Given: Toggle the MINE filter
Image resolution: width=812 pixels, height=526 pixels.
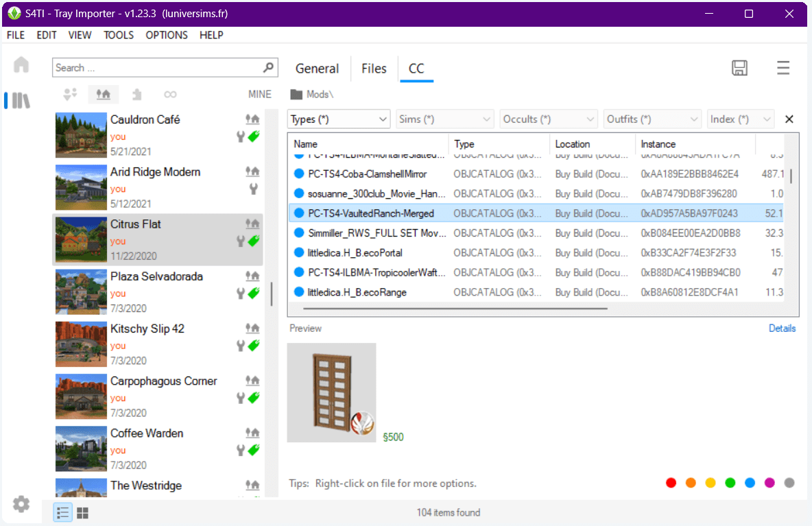Looking at the screenshot, I should tap(259, 94).
